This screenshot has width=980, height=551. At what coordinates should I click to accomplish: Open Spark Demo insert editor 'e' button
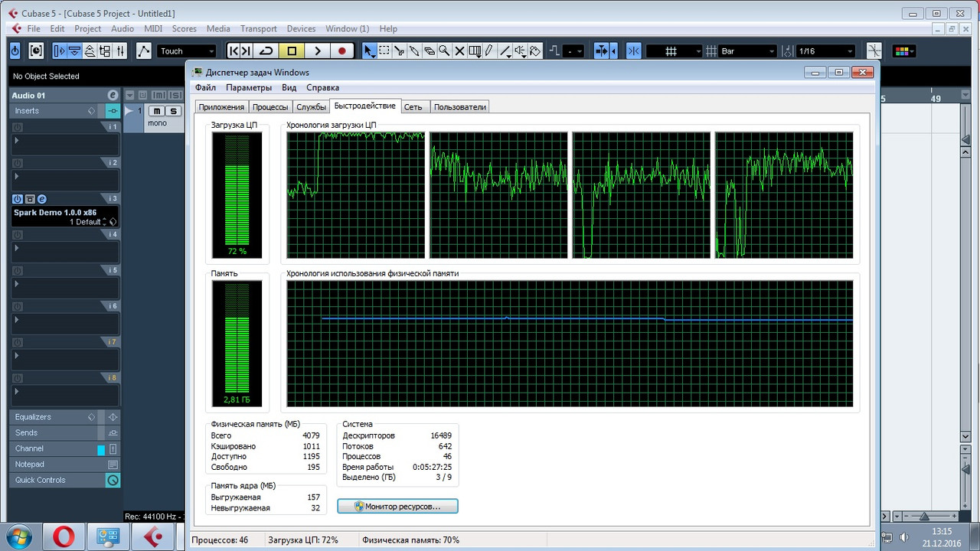42,199
